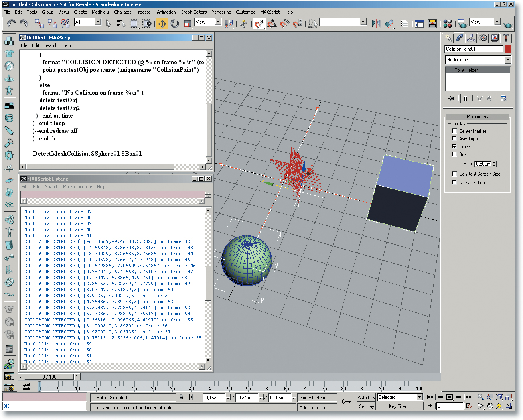Click the Point Helper entry in modifier stack
523x420 pixels.
[x=478, y=70]
